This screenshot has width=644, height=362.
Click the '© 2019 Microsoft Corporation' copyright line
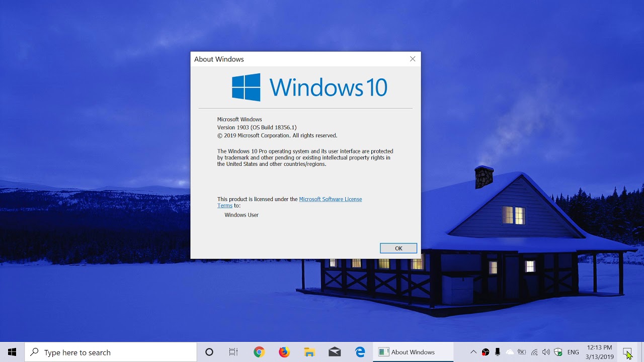pyautogui.click(x=277, y=136)
